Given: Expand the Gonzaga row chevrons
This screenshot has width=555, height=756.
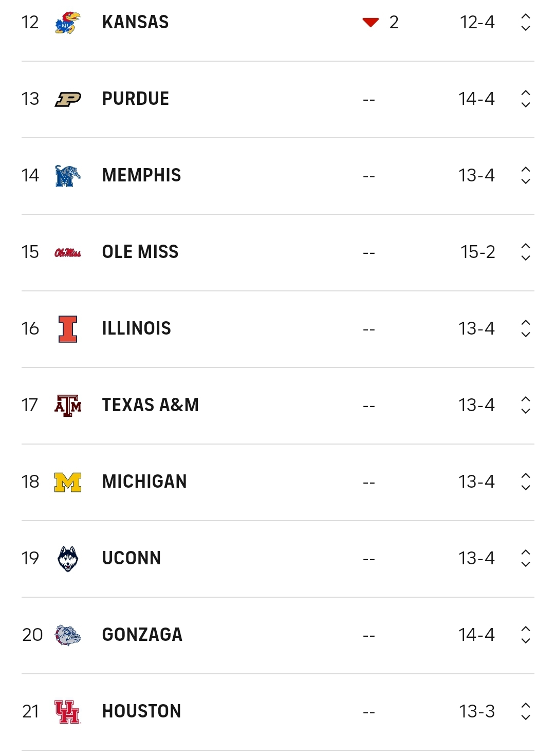Looking at the screenshot, I should (525, 635).
